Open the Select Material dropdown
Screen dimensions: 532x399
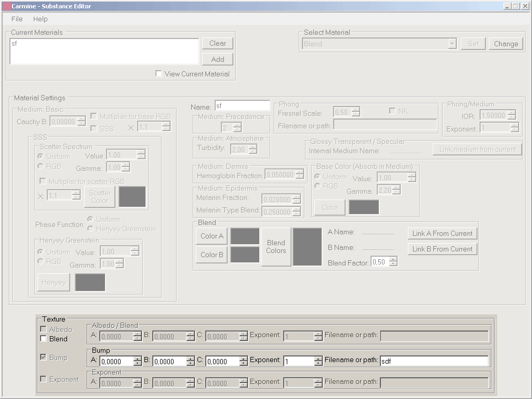(x=452, y=44)
